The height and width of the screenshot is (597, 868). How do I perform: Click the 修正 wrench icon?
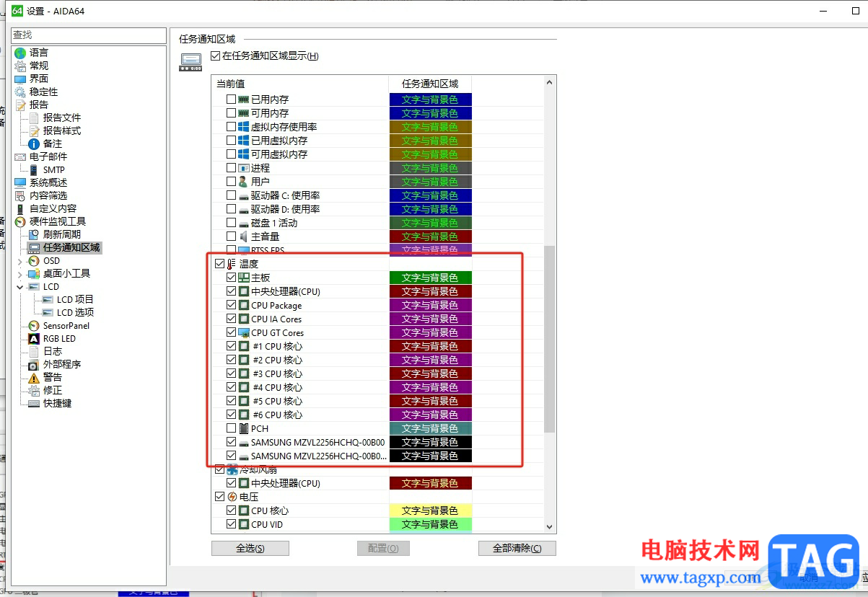point(34,390)
